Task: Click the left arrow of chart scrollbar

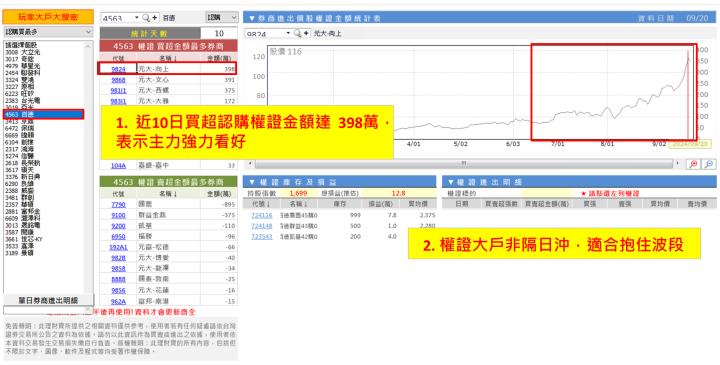Action: [x=250, y=163]
